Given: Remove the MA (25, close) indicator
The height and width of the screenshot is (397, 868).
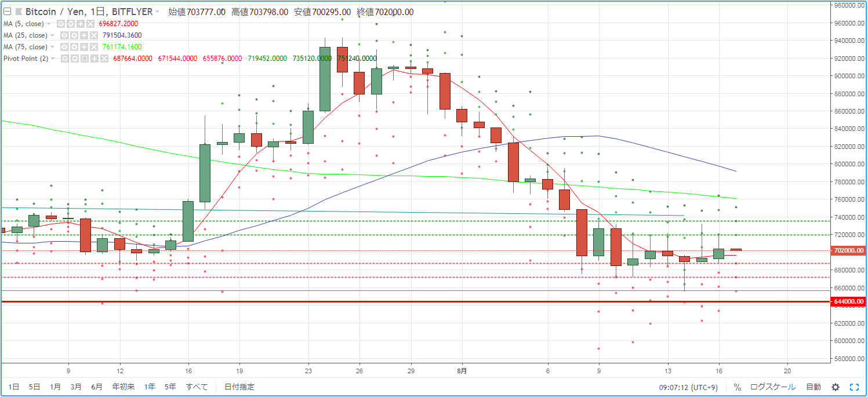Looking at the screenshot, I should (94, 35).
